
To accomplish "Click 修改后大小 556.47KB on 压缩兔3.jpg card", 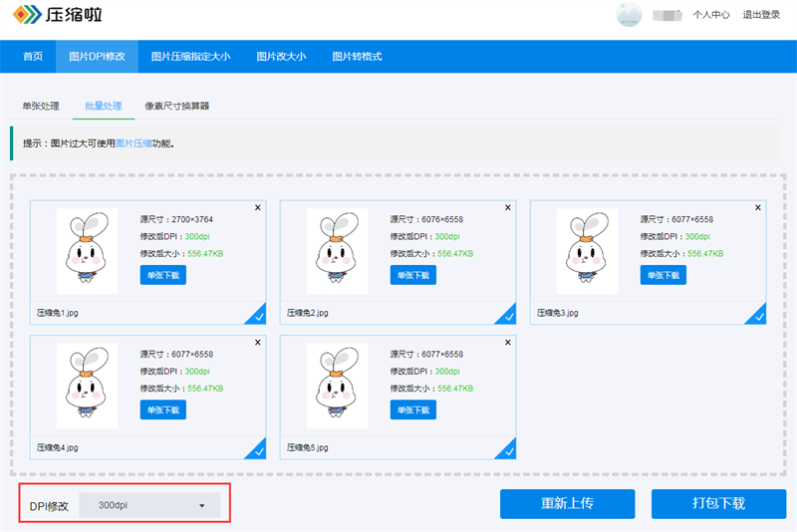I will pos(682,254).
